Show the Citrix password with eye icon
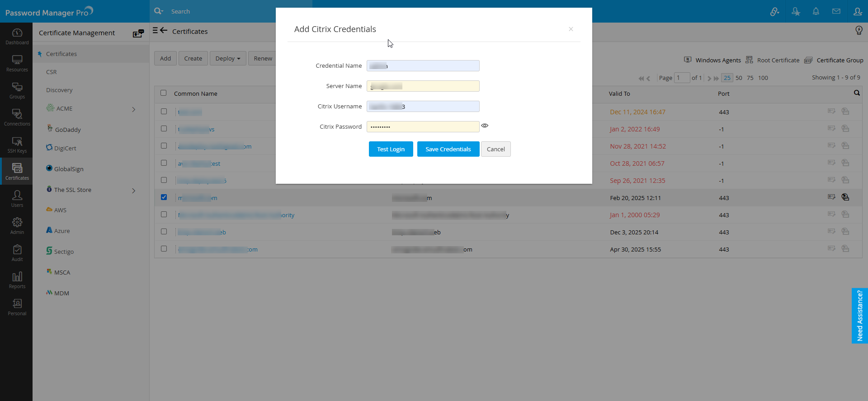The width and height of the screenshot is (868, 401). pyautogui.click(x=485, y=126)
